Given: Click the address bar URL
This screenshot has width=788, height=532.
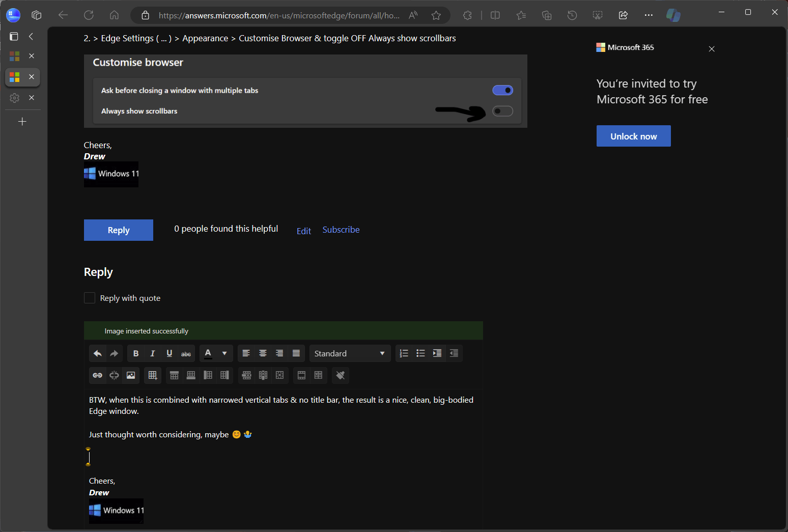Looking at the screenshot, I should coord(279,15).
